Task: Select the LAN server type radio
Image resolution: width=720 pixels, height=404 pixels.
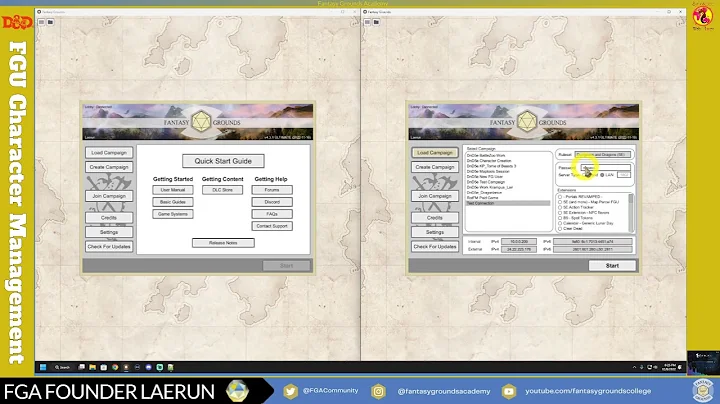Action: [602, 175]
